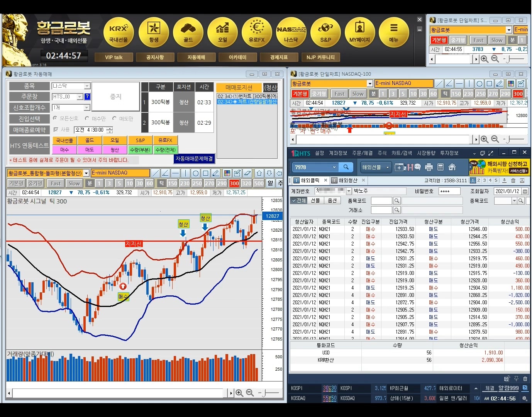Image resolution: width=532 pixels, height=417 pixels.
Task: Open the 조회일자 calendar picker icon
Action: [x=525, y=191]
